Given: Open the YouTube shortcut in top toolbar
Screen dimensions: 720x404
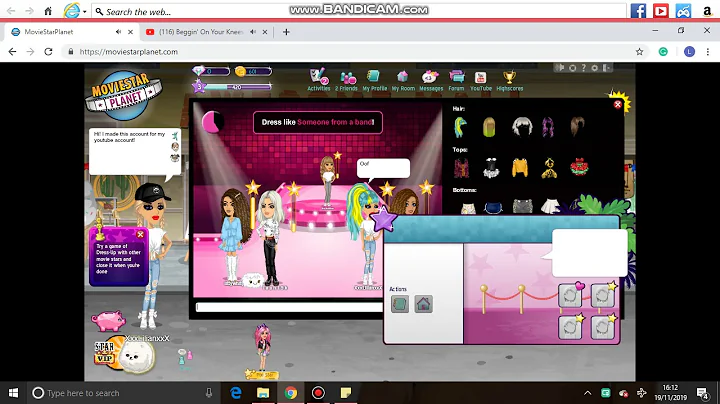Looking at the screenshot, I should point(661,11).
